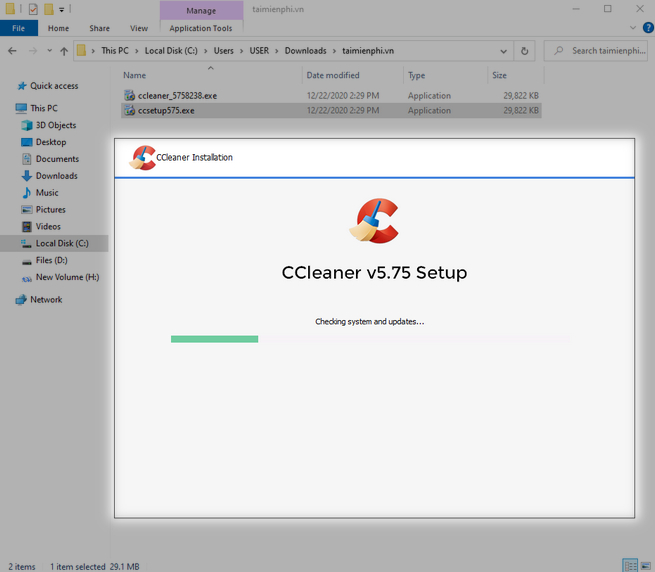655x572 pixels.
Task: Select Network in the navigation pane
Action: point(45,300)
